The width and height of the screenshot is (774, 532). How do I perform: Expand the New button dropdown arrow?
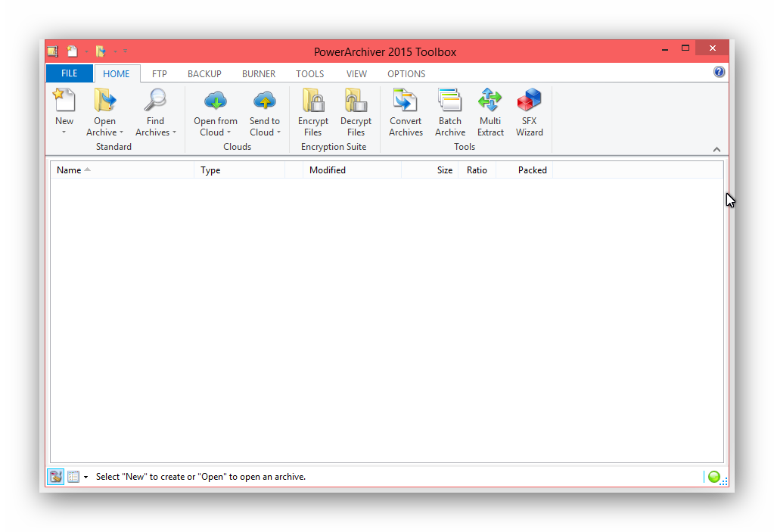tap(64, 132)
